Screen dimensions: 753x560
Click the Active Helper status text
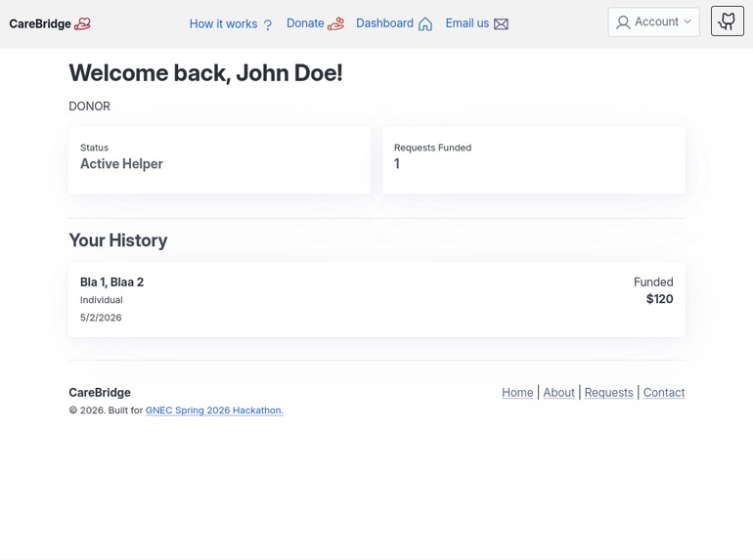(121, 164)
